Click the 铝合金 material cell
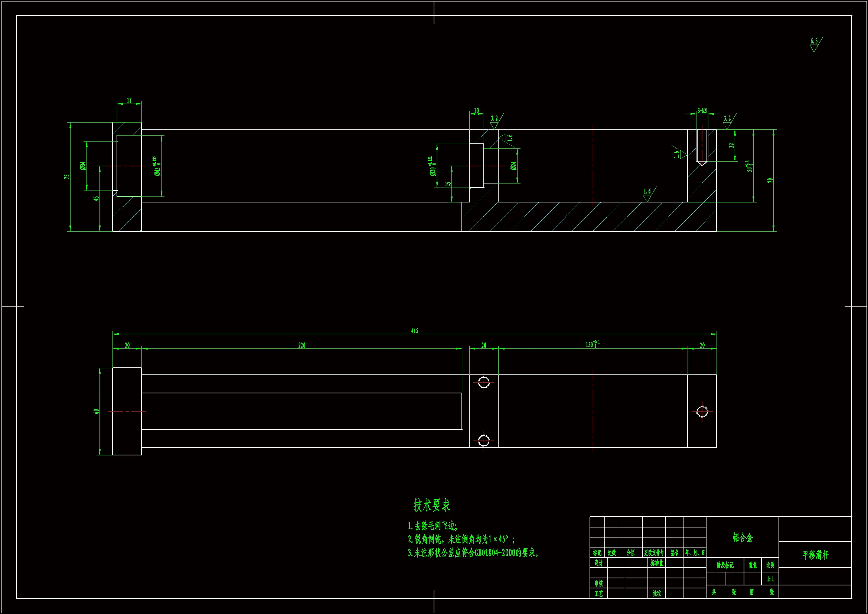This screenshot has height=614, width=868. (x=743, y=537)
